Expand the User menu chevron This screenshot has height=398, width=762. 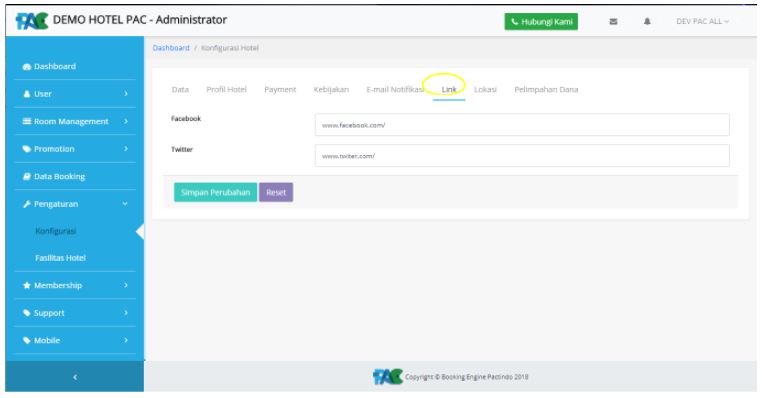point(126,93)
